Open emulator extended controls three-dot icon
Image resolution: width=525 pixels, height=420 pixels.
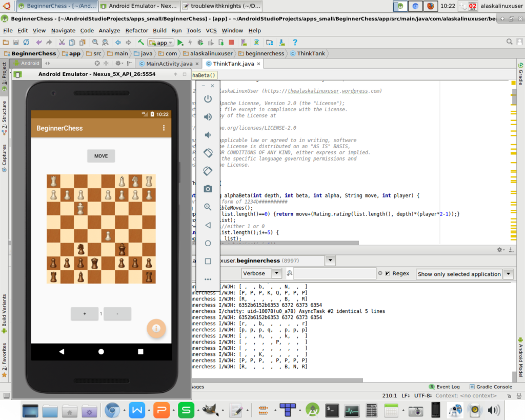pos(208,279)
